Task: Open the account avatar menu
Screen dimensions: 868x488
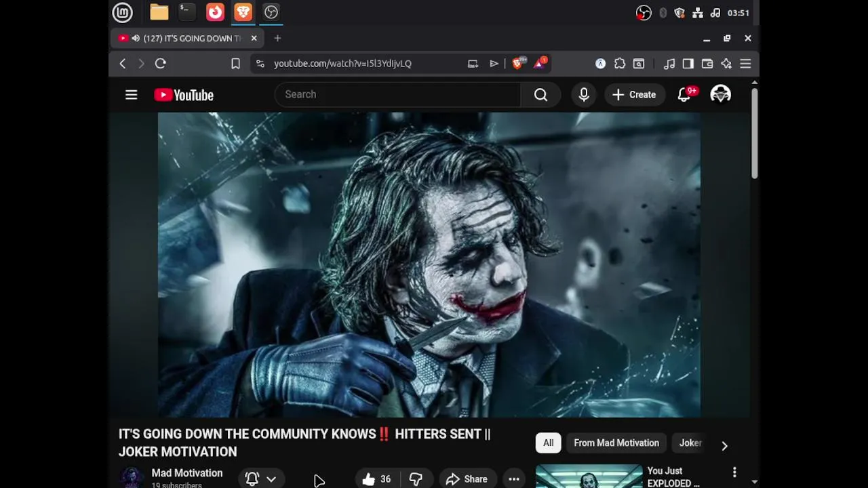Action: 720,95
